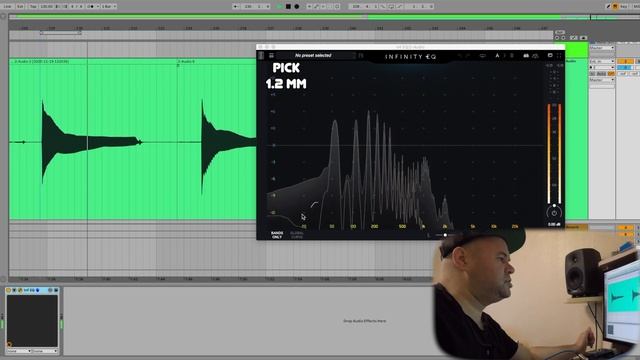Click the second audio clip's title bar
640x360 pixels.
[216, 61]
